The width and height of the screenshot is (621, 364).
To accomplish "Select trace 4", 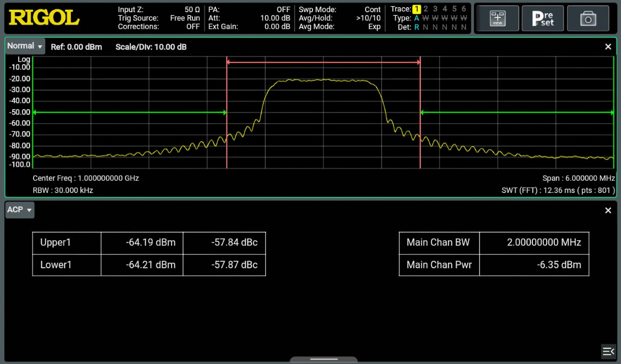I will coord(445,9).
